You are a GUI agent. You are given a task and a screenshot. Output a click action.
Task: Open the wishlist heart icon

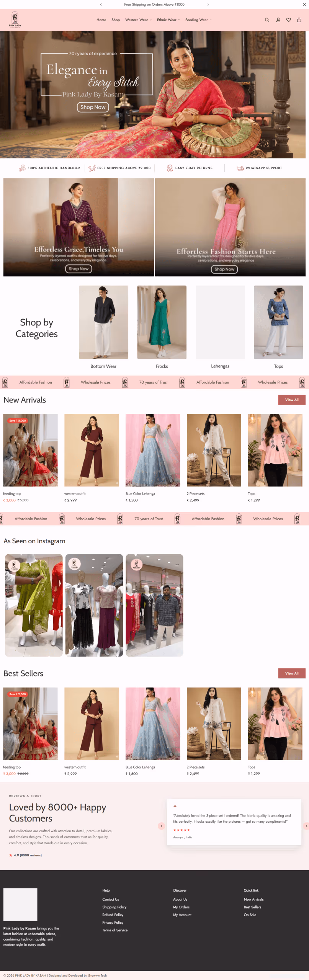pyautogui.click(x=289, y=20)
